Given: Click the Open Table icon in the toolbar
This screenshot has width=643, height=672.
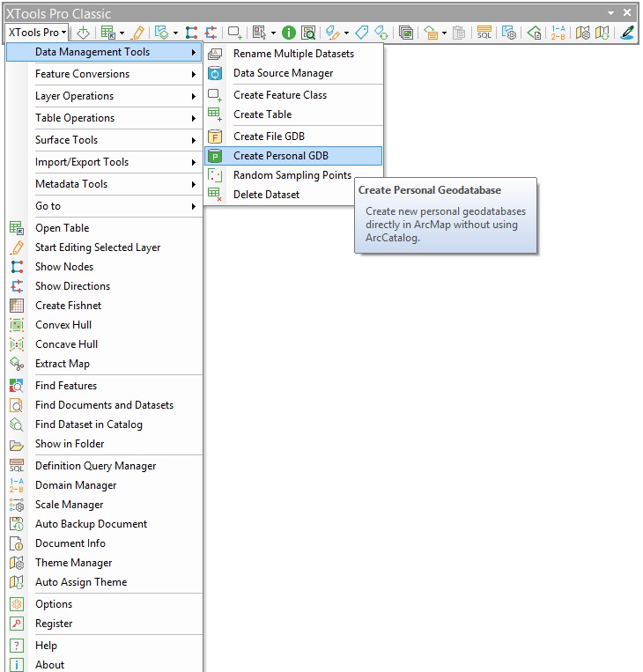Looking at the screenshot, I should pos(107,33).
